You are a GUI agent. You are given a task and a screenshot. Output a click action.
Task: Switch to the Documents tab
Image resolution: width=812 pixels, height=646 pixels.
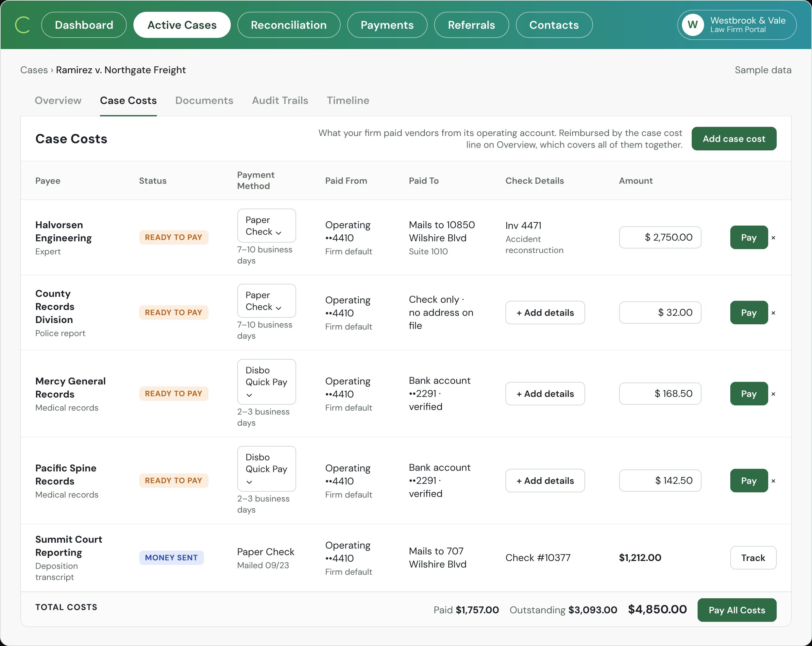coord(204,101)
